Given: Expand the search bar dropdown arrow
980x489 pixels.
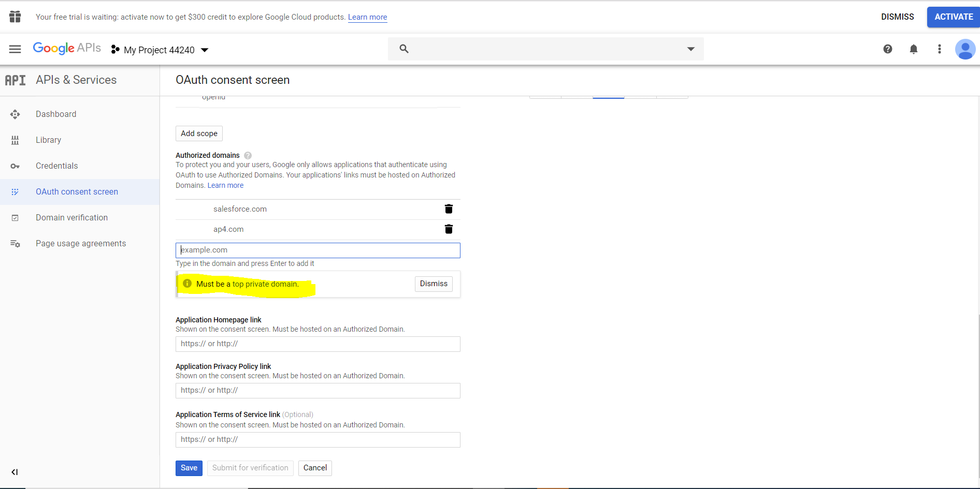Looking at the screenshot, I should [x=690, y=49].
